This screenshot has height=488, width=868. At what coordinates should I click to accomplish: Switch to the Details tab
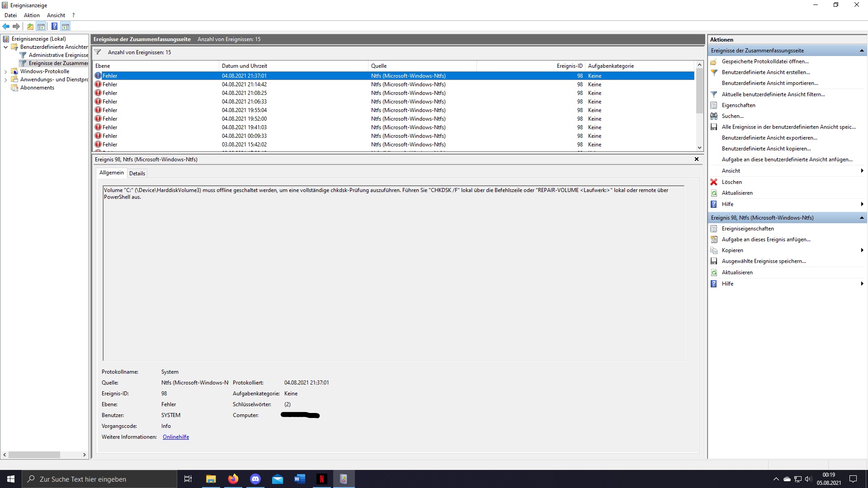(x=137, y=173)
